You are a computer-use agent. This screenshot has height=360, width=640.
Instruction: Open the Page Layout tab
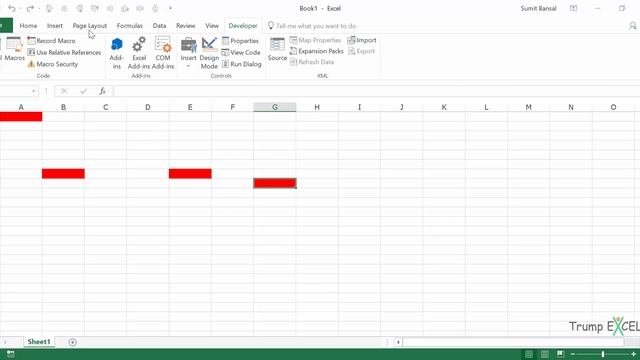[x=90, y=25]
